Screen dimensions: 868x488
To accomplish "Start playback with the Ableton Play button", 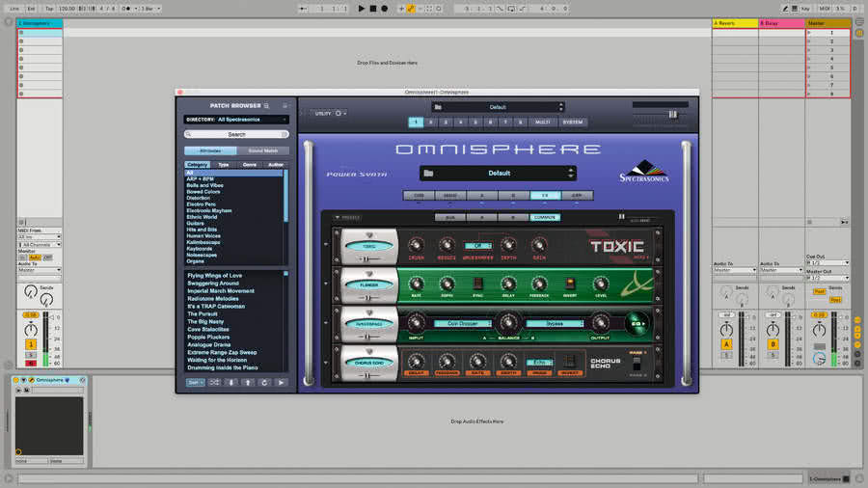I will pyautogui.click(x=362, y=9).
